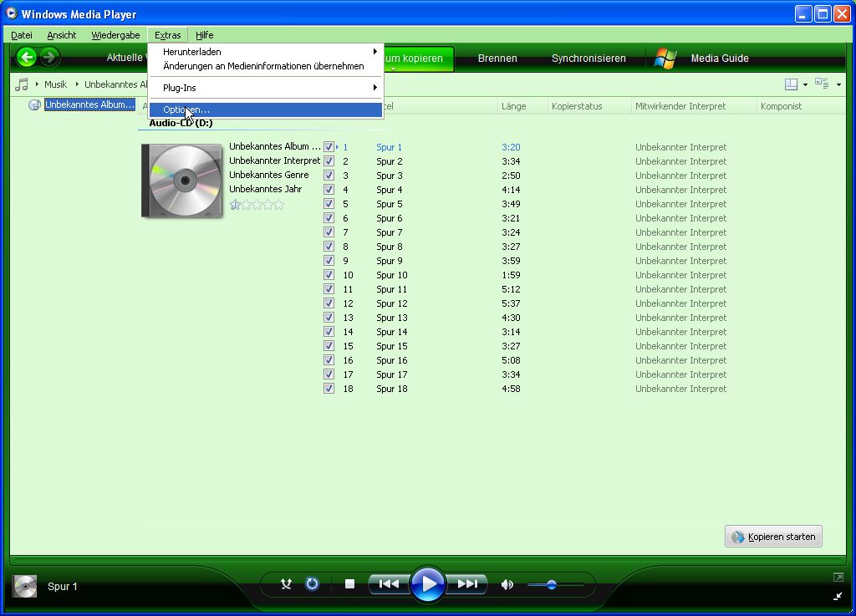Rate the album with the first star

[235, 205]
